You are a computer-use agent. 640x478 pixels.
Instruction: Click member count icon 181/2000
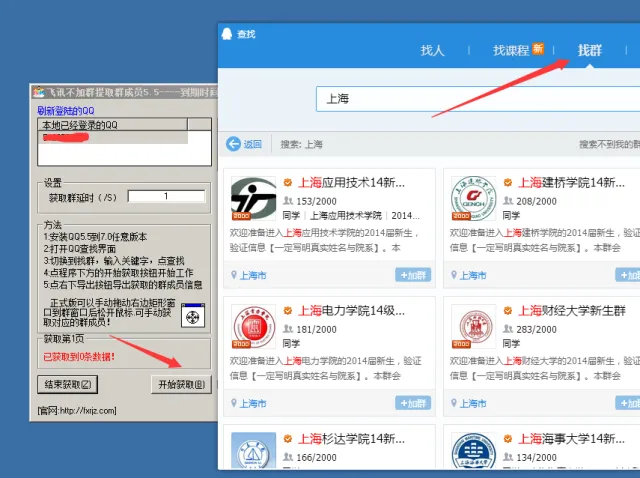coord(288,329)
